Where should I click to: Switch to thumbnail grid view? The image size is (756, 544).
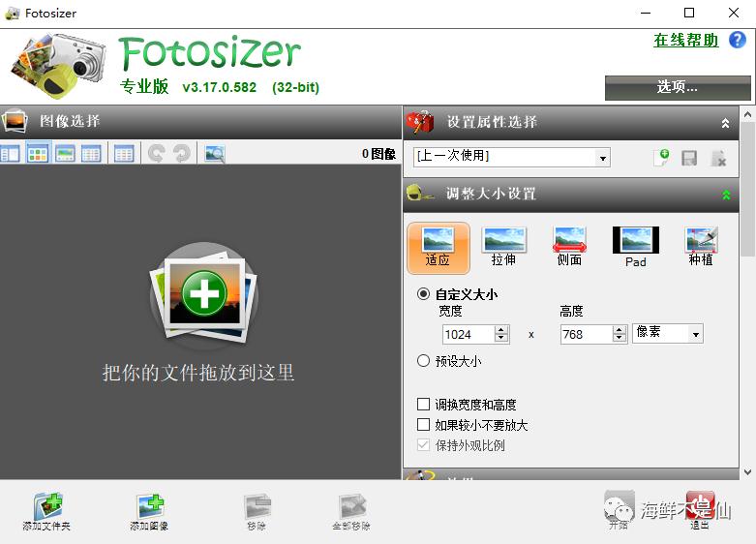pos(38,154)
